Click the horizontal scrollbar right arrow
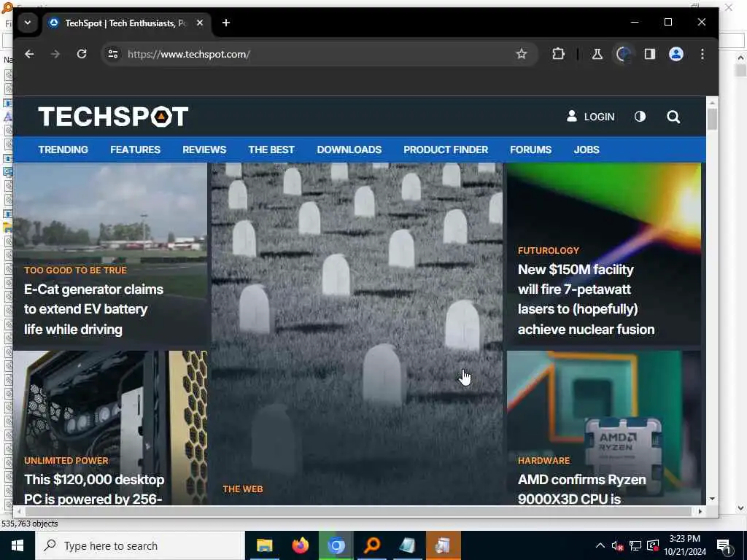The height and width of the screenshot is (560, 747). click(700, 511)
